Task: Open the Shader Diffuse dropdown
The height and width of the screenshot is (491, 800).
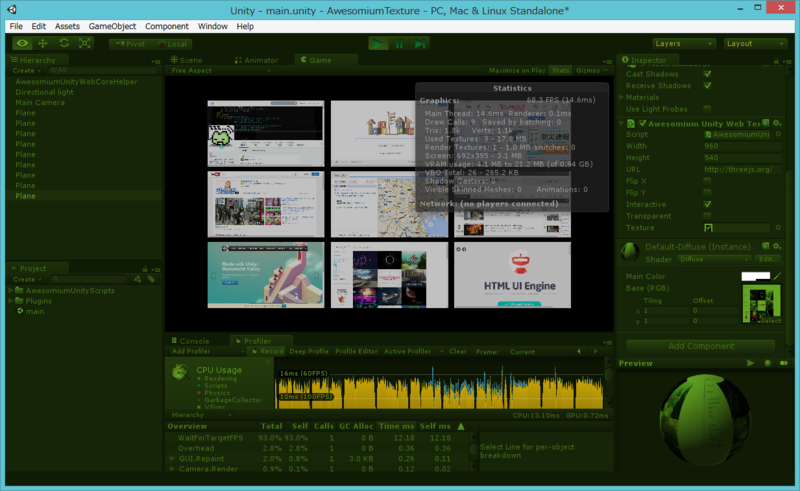Action: pos(714,259)
